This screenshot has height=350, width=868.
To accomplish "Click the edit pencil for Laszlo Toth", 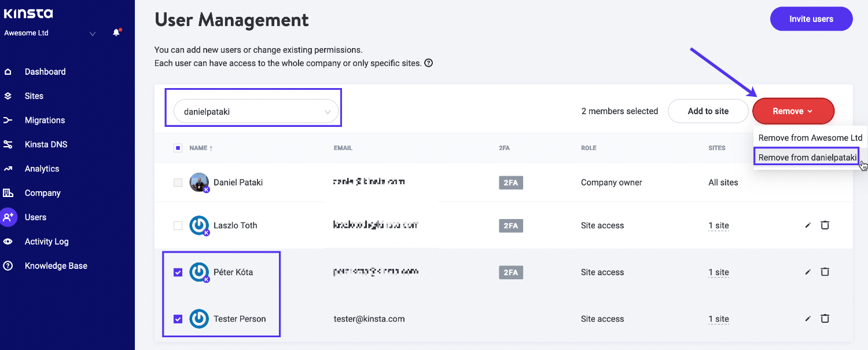I will [808, 225].
